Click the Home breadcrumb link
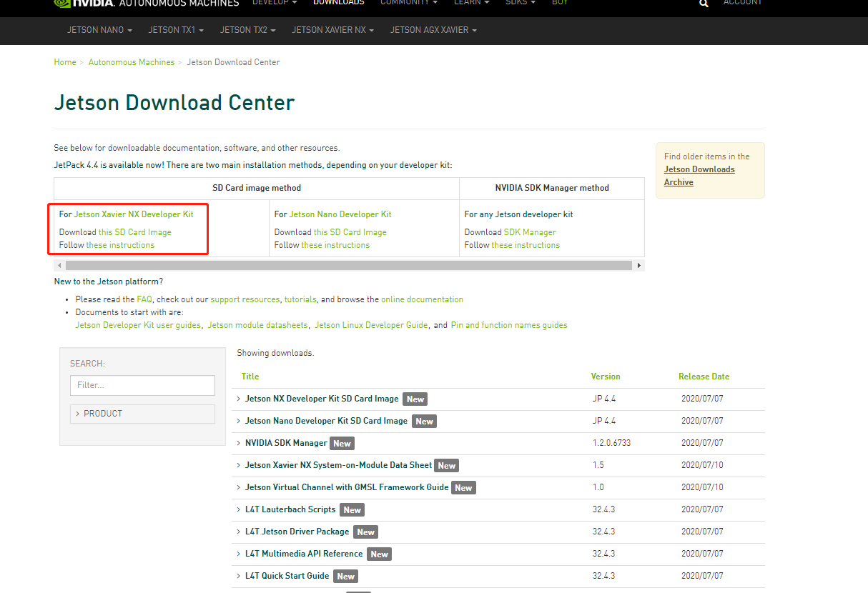Screen dimensions: 868x593 [65, 62]
